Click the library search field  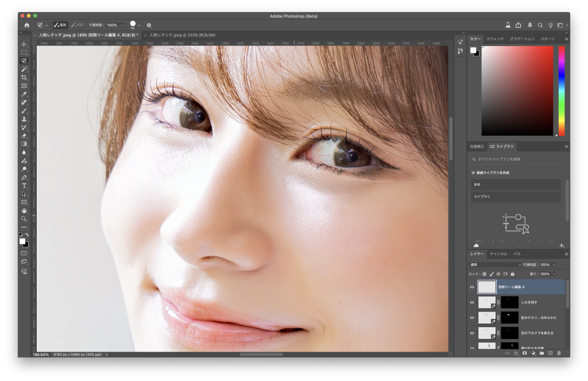pos(517,159)
